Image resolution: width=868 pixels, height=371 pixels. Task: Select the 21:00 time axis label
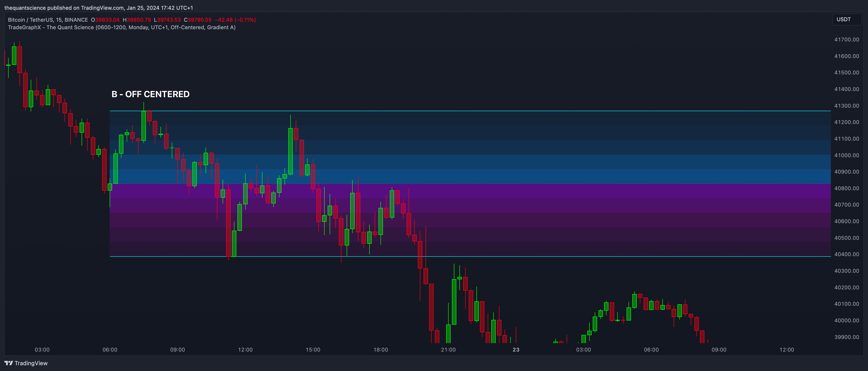pyautogui.click(x=448, y=350)
